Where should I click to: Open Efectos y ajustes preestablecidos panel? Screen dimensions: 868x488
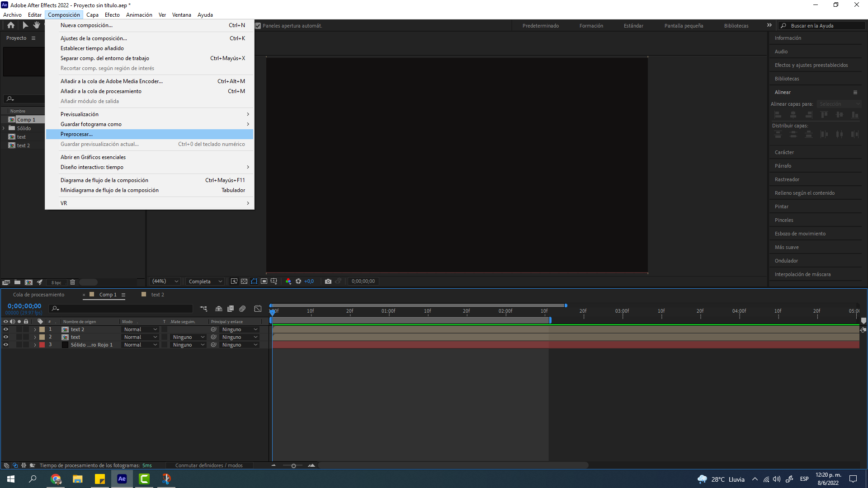[811, 65]
